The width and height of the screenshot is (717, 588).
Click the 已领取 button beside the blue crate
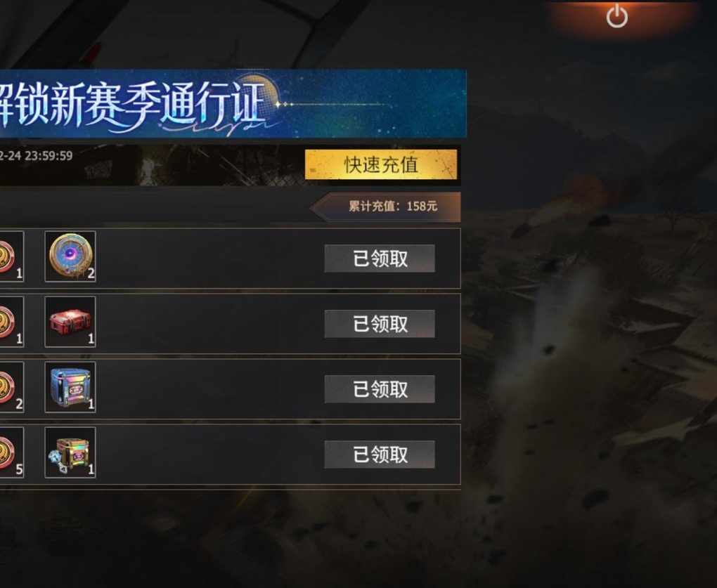(380, 389)
